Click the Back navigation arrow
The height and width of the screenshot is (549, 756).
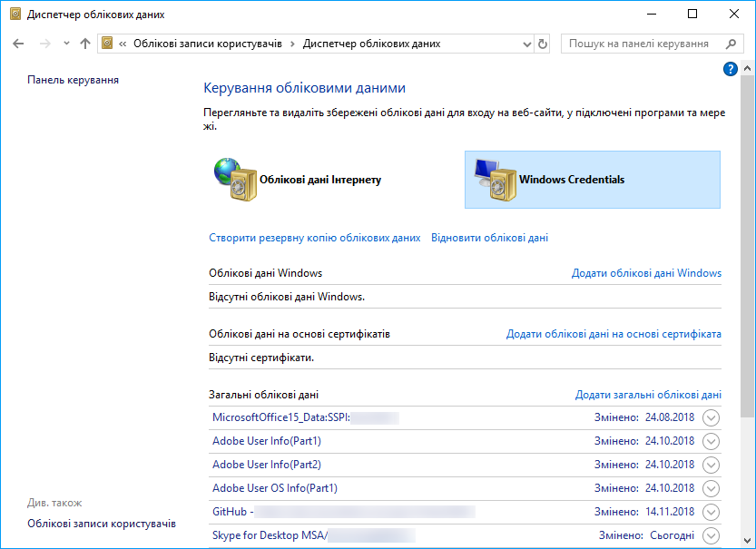[18, 44]
